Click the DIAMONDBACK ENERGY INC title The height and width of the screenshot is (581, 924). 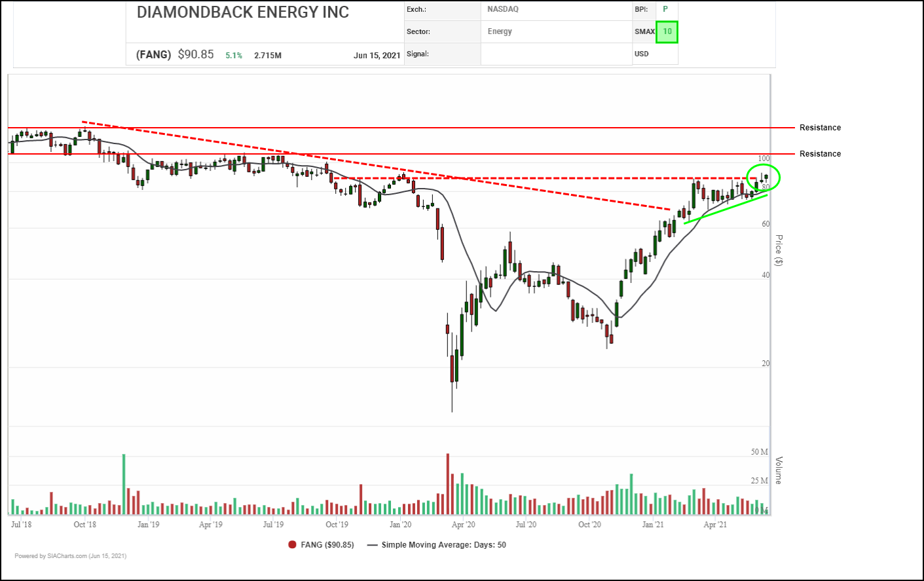pyautogui.click(x=242, y=12)
